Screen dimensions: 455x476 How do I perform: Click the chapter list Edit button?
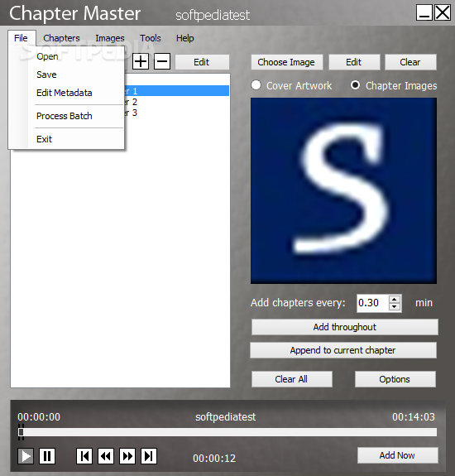pyautogui.click(x=202, y=62)
